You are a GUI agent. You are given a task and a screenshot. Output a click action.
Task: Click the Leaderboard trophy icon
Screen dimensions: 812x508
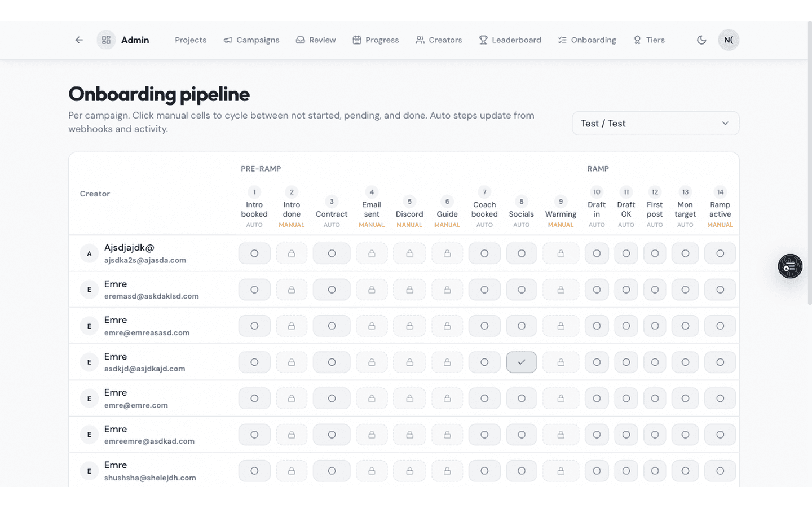pos(483,40)
